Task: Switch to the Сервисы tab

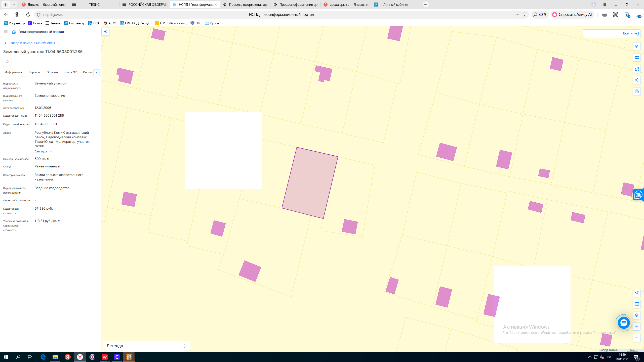Action: tap(34, 72)
